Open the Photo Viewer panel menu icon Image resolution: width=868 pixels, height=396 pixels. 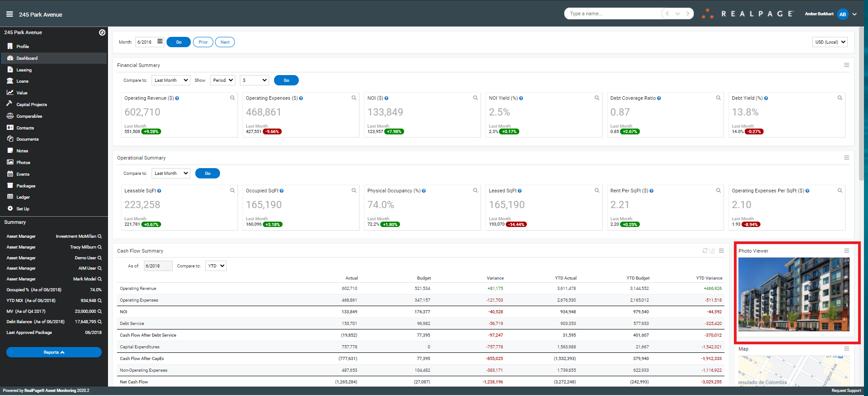point(846,251)
